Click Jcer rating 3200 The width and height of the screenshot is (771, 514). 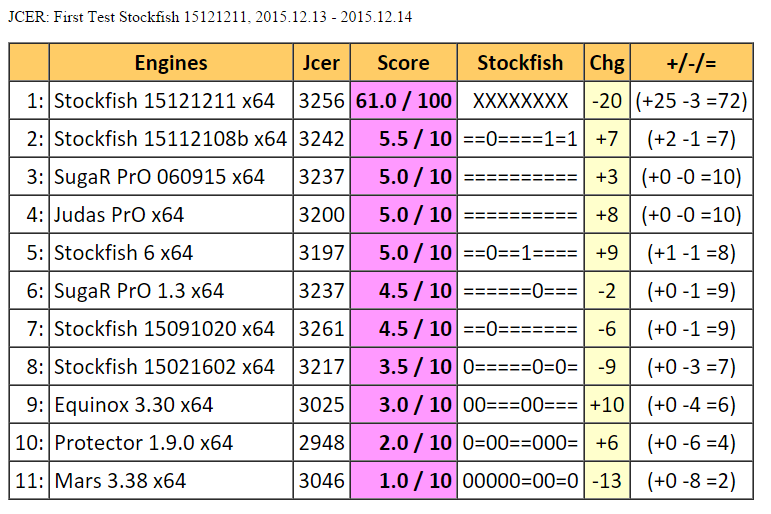pyautogui.click(x=322, y=214)
